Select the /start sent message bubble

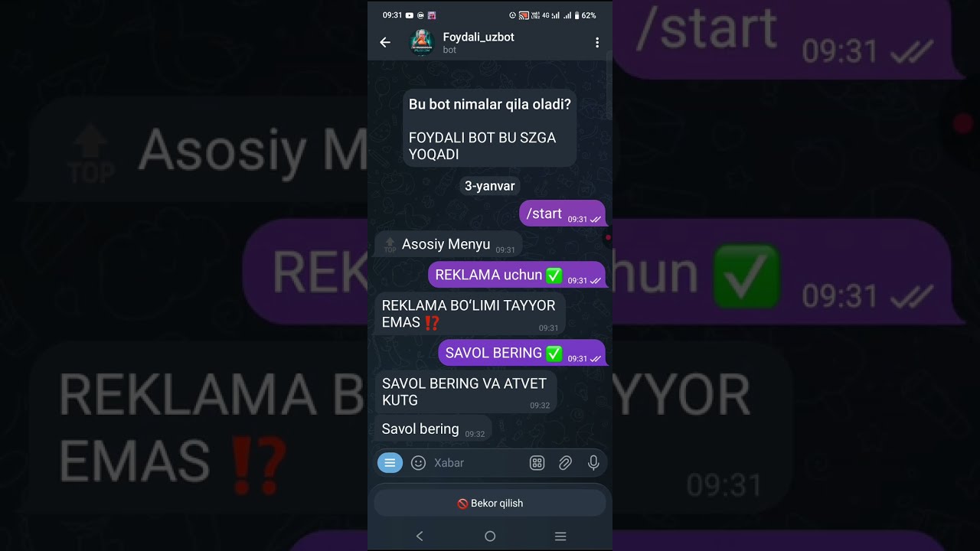[x=562, y=214]
